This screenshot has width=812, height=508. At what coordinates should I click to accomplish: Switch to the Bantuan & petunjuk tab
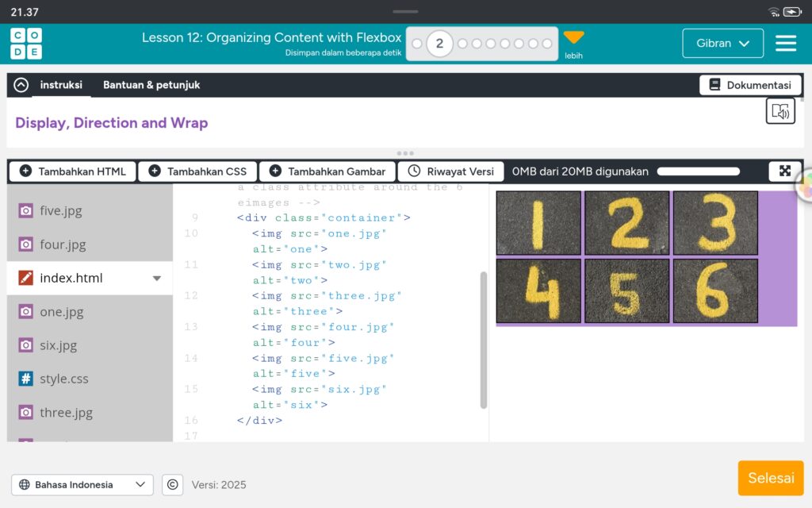(x=151, y=85)
